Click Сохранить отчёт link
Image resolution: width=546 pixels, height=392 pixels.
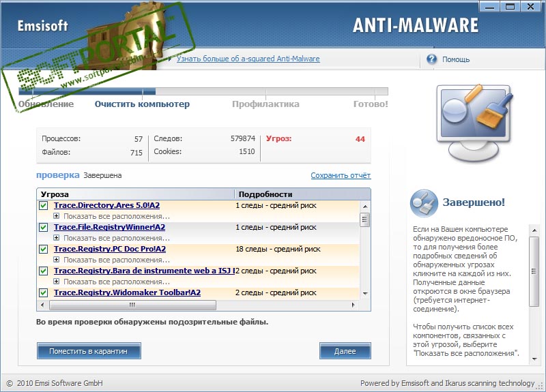(341, 175)
